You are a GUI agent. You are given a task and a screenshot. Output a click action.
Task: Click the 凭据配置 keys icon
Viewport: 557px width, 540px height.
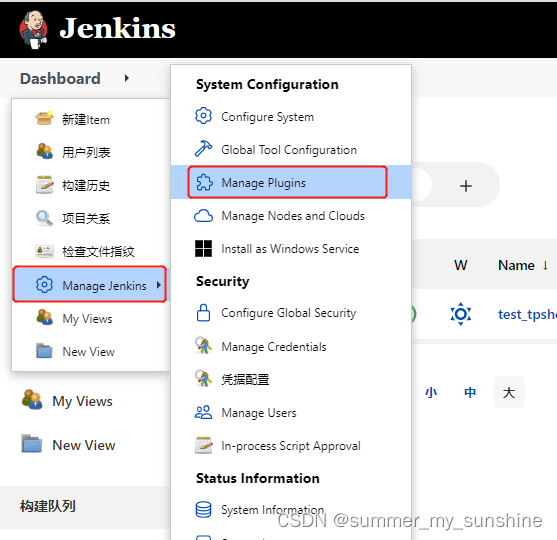[204, 378]
